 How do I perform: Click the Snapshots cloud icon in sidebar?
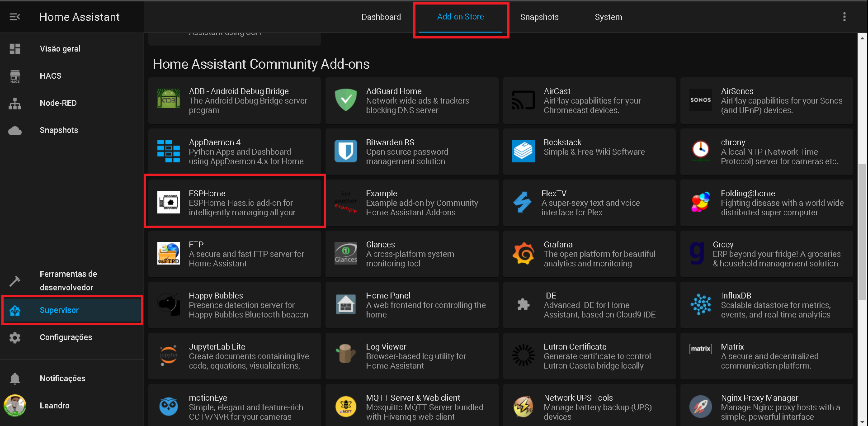coord(15,130)
